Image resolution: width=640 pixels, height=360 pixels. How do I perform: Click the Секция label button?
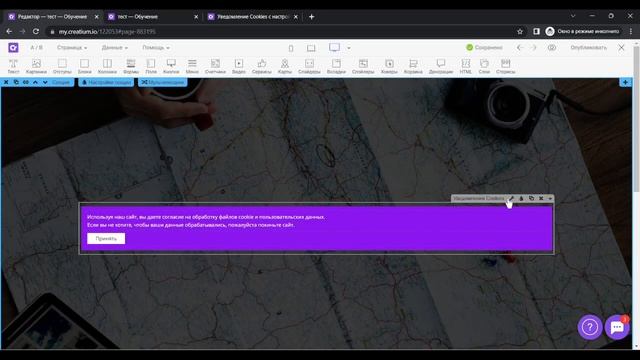click(61, 82)
